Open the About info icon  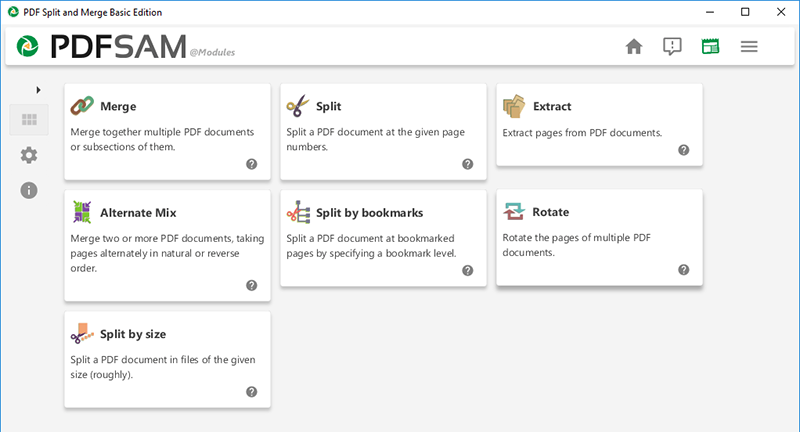(29, 190)
